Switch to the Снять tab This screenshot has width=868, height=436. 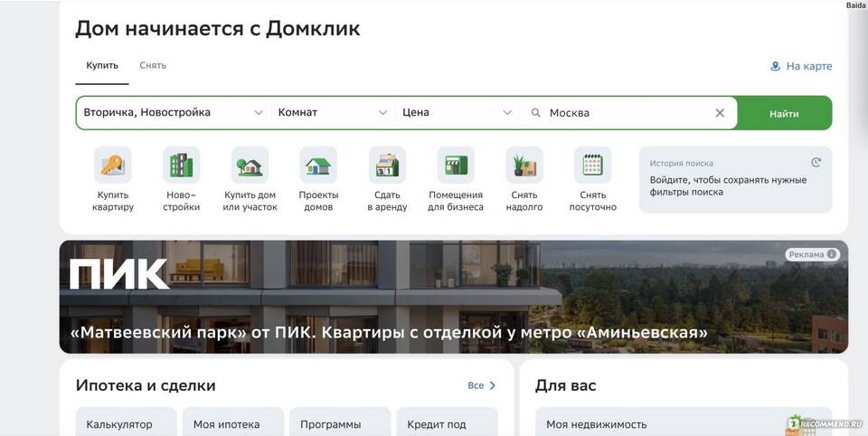point(153,65)
